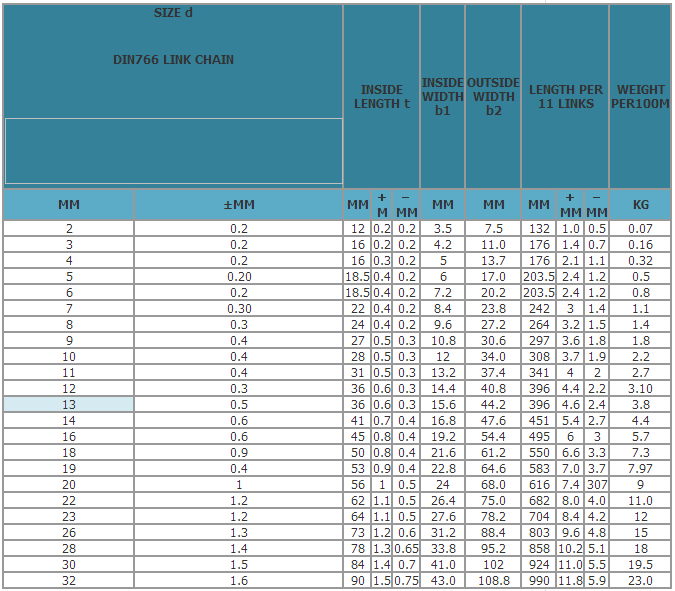Click size value 26 in first column

click(x=69, y=532)
